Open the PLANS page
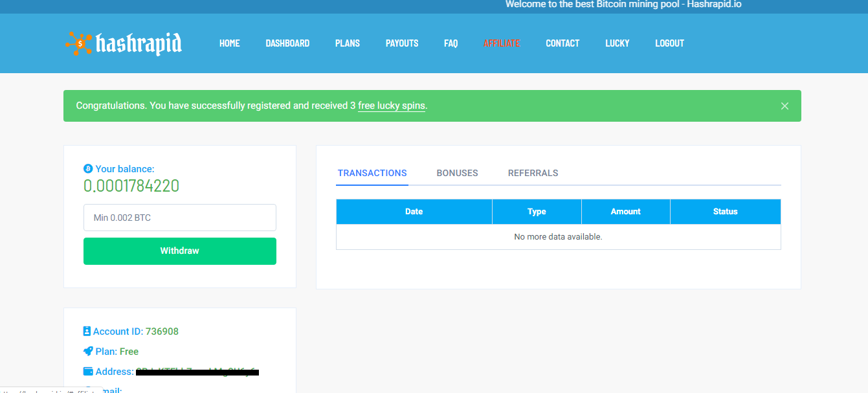The image size is (868, 393). pos(348,43)
